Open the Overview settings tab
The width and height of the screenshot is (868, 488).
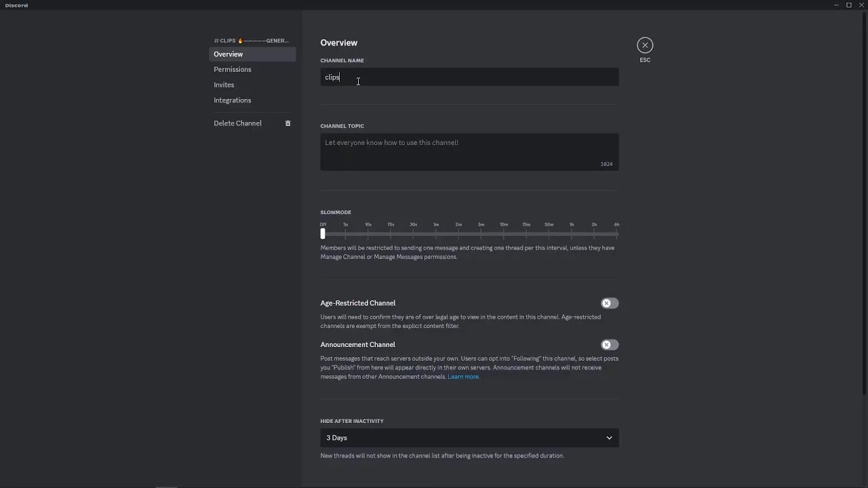[x=229, y=54]
